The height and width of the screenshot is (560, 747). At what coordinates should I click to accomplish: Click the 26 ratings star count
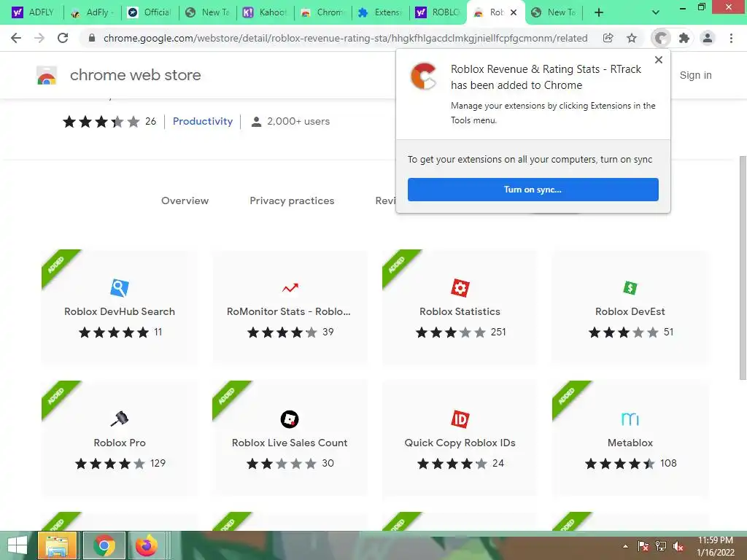[150, 122]
